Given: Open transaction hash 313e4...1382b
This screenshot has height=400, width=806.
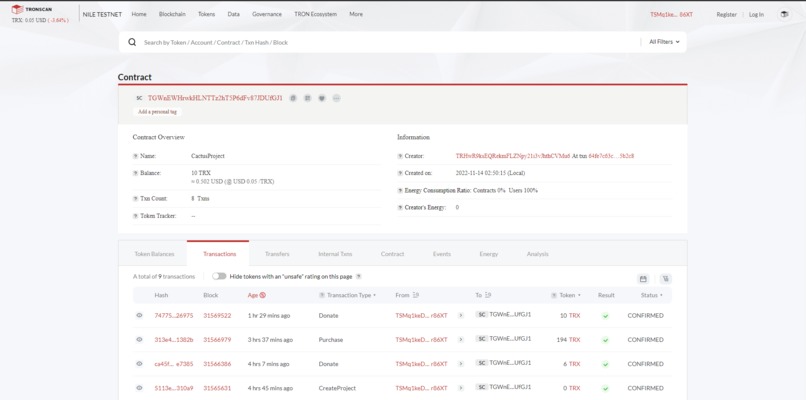Looking at the screenshot, I should point(174,340).
